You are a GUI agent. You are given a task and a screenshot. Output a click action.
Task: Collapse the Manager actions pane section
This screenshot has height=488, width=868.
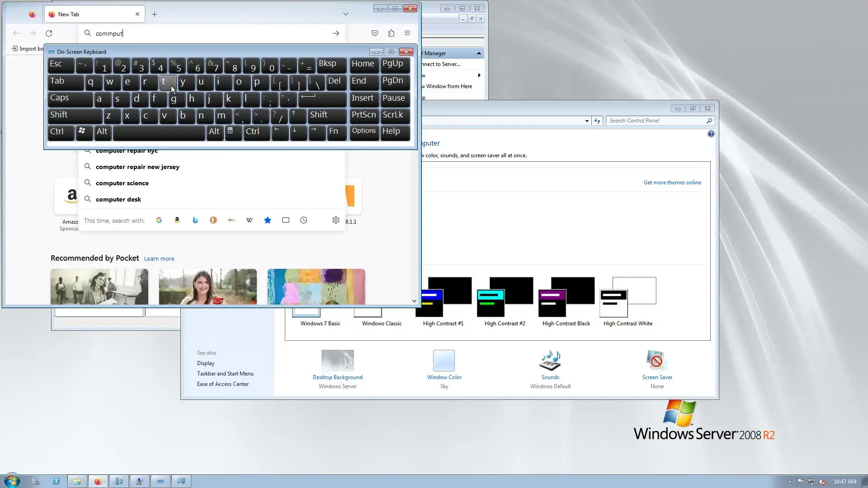pyautogui.click(x=479, y=53)
